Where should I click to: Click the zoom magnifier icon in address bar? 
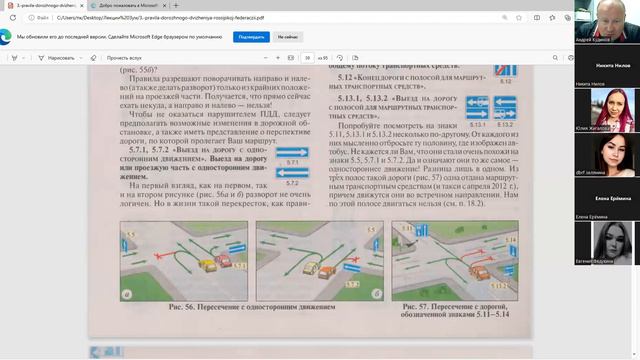point(505,18)
